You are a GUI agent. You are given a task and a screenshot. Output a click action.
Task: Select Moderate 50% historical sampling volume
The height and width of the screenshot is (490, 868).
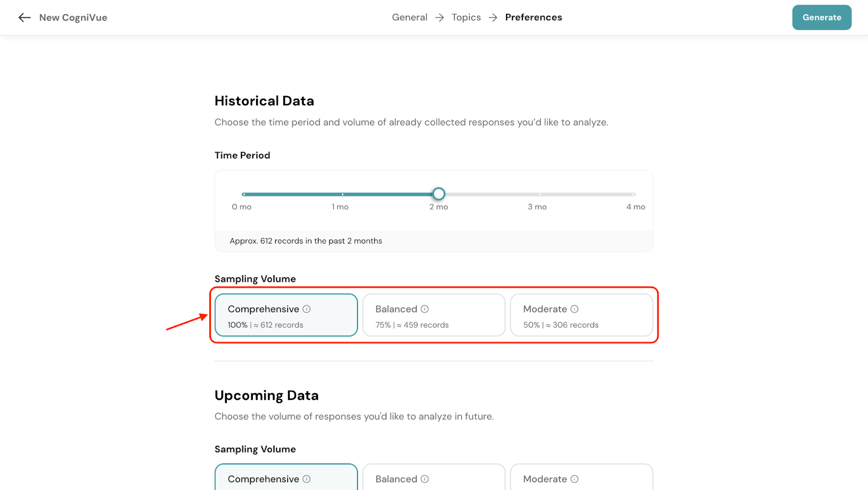581,315
